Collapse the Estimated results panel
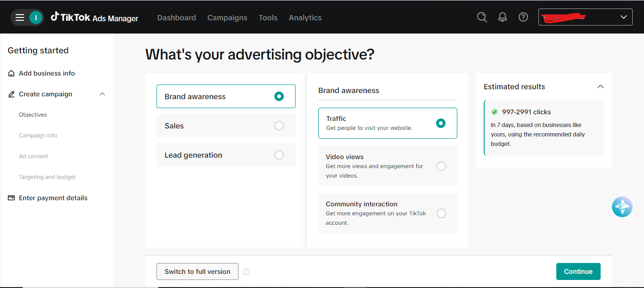The width and height of the screenshot is (644, 288). click(600, 87)
